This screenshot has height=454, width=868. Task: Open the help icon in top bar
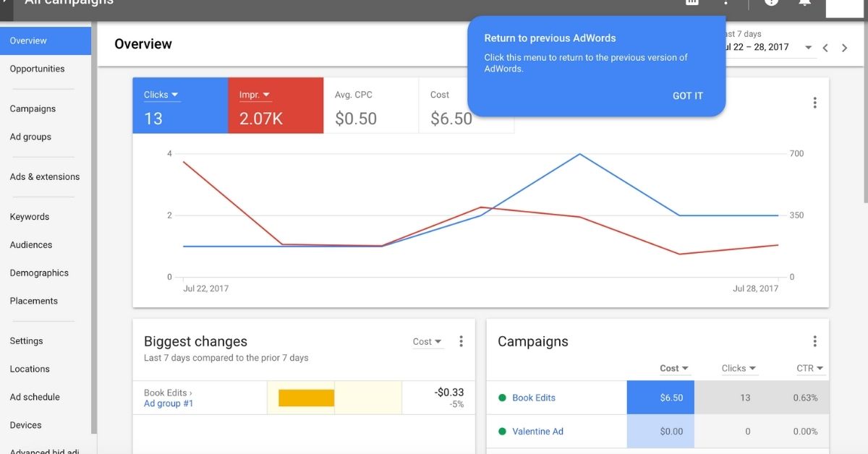point(771,3)
